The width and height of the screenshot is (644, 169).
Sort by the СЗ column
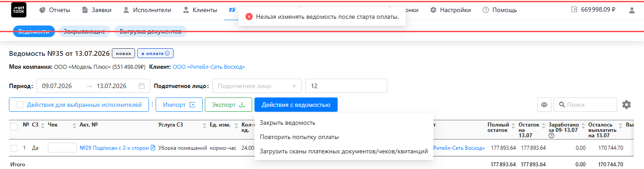[43, 125]
